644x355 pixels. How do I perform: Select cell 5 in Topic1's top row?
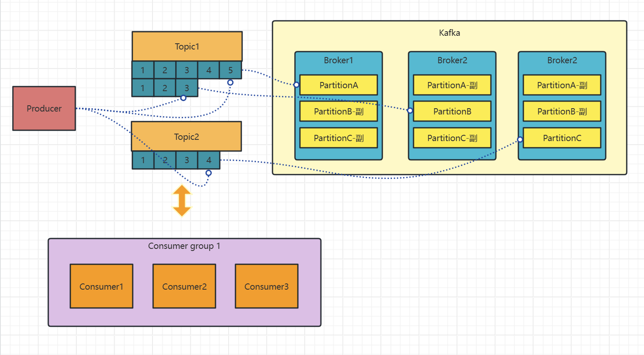(230, 70)
